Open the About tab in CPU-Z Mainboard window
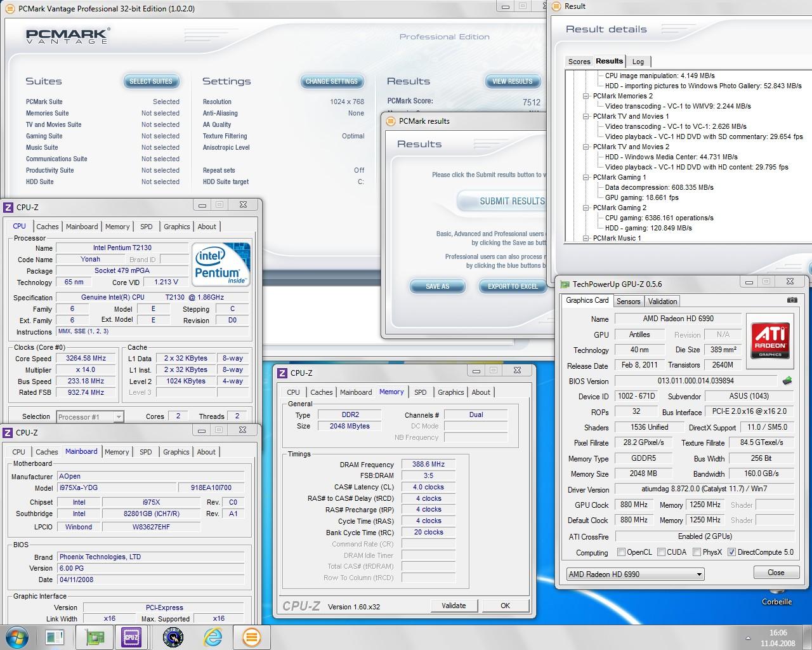This screenshot has height=650, width=812. coord(206,452)
